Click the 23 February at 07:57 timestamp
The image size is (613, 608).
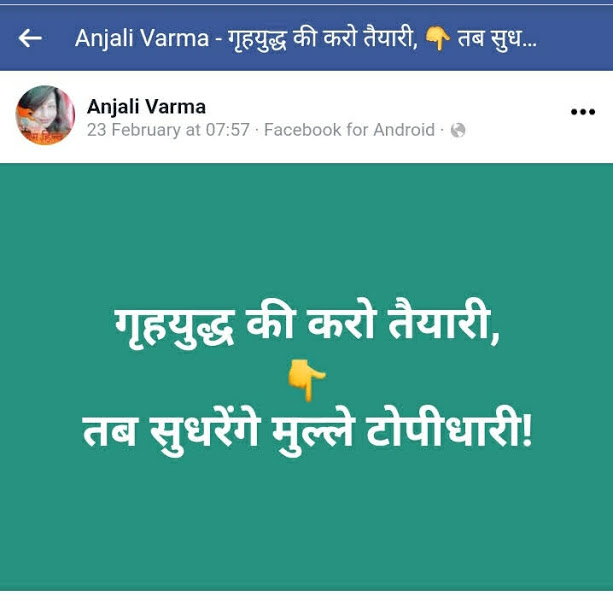click(x=168, y=130)
